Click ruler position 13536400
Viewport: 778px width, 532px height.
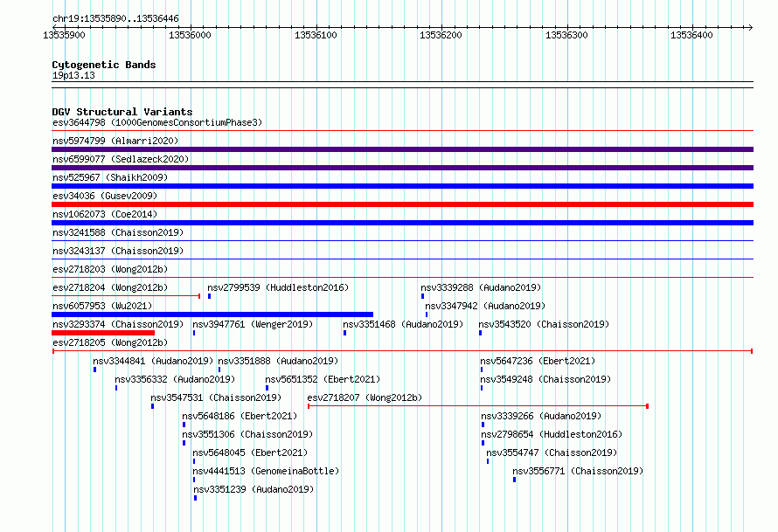(x=691, y=35)
